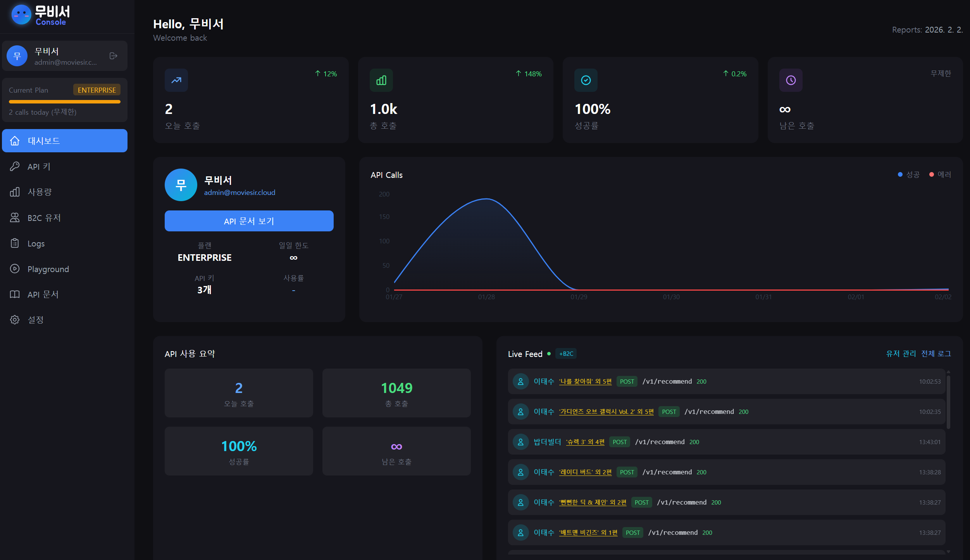
Task: Go to Playground in the sidebar
Action: (x=48, y=269)
